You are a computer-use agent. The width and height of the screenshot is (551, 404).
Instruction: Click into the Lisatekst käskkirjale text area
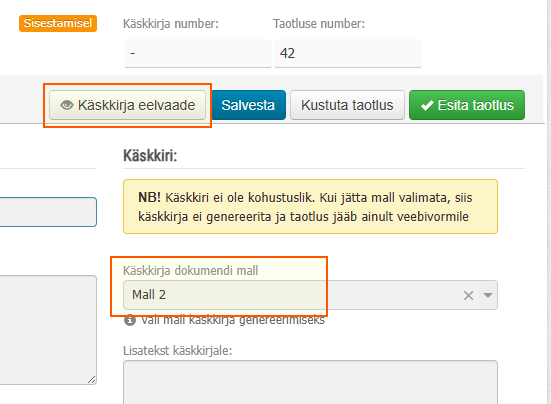pos(310,382)
